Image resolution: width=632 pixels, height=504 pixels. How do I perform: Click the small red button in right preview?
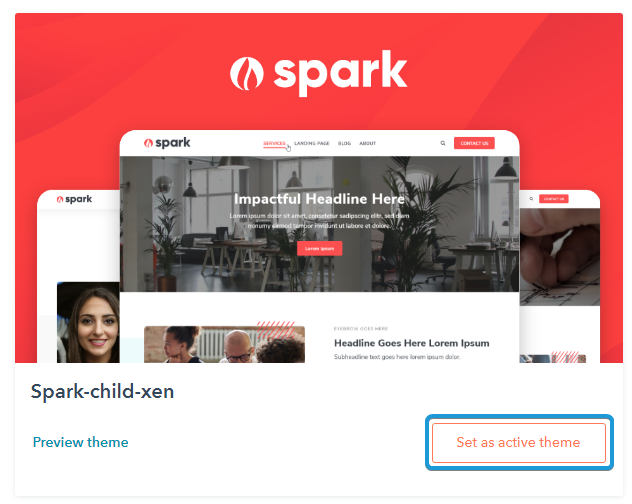click(554, 199)
